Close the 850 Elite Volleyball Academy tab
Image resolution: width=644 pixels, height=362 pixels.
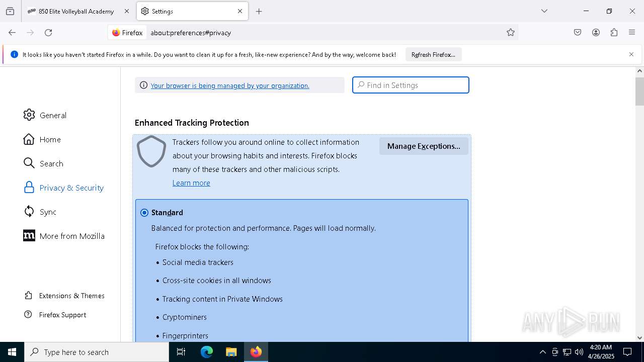click(126, 11)
